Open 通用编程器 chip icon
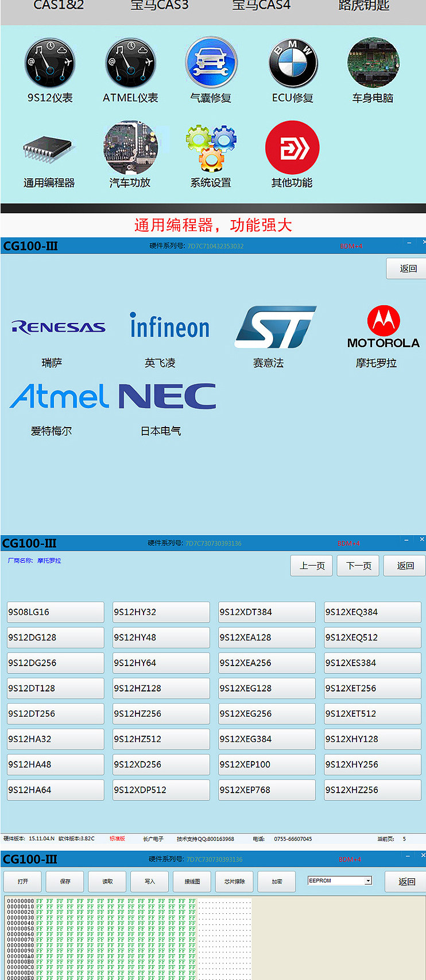 pos(49,149)
